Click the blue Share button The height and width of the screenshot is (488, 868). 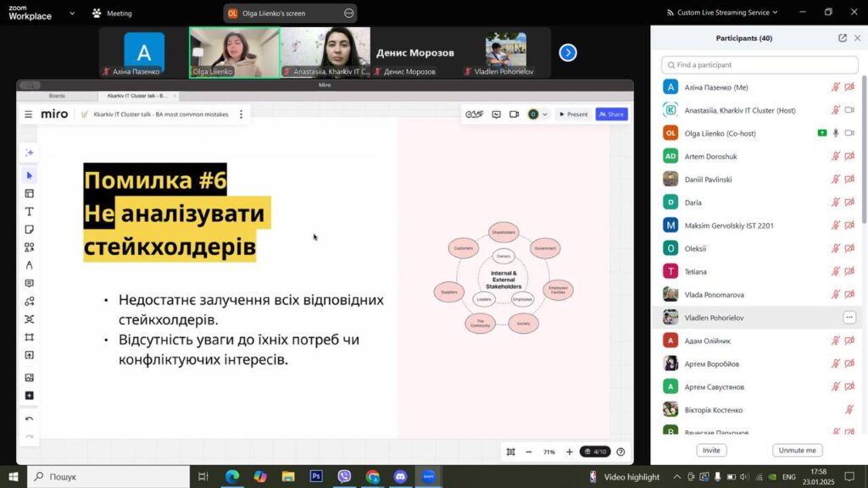[x=612, y=114]
